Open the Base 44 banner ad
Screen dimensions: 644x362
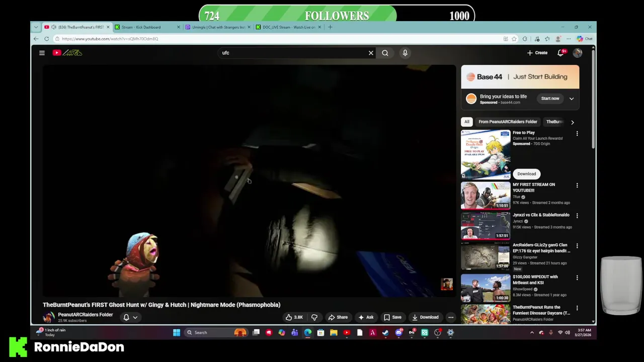click(x=520, y=77)
